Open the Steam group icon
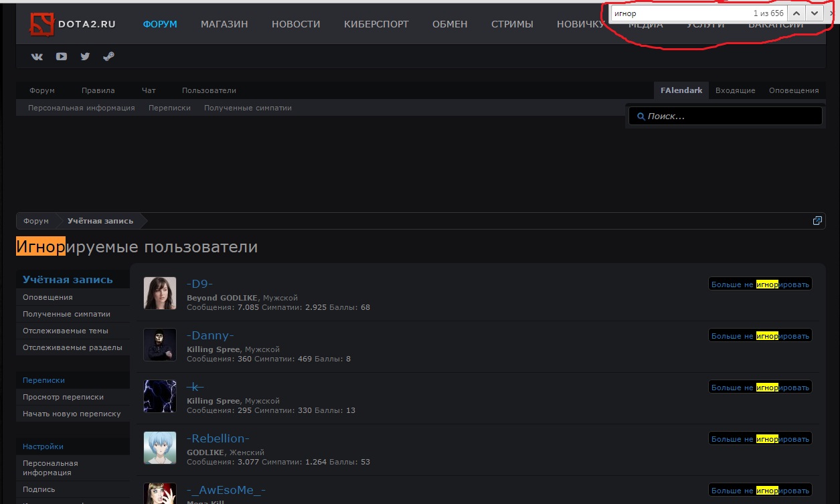This screenshot has height=504, width=840. [108, 57]
